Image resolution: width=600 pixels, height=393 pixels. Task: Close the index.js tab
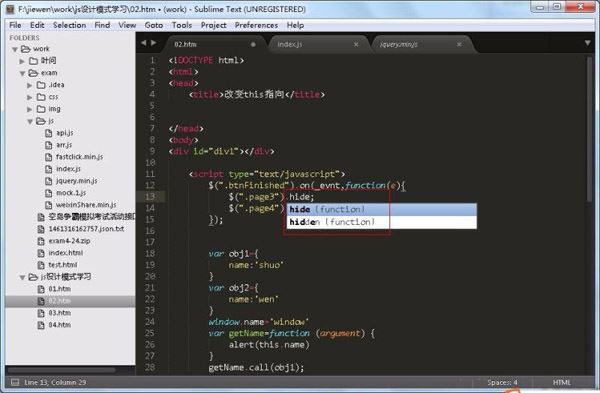(x=356, y=45)
